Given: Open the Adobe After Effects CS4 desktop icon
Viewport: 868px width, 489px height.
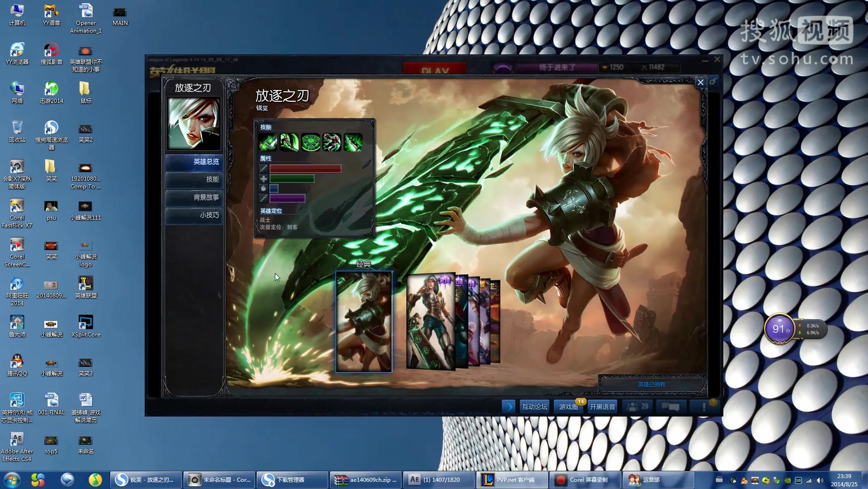Looking at the screenshot, I should [17, 447].
